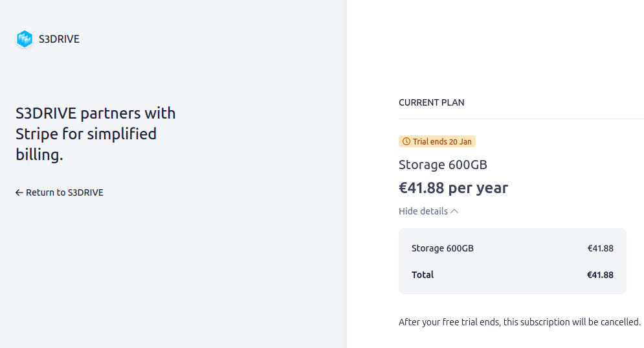Click the chevron next to Hide details
Screen dimensions: 644x348
point(454,211)
